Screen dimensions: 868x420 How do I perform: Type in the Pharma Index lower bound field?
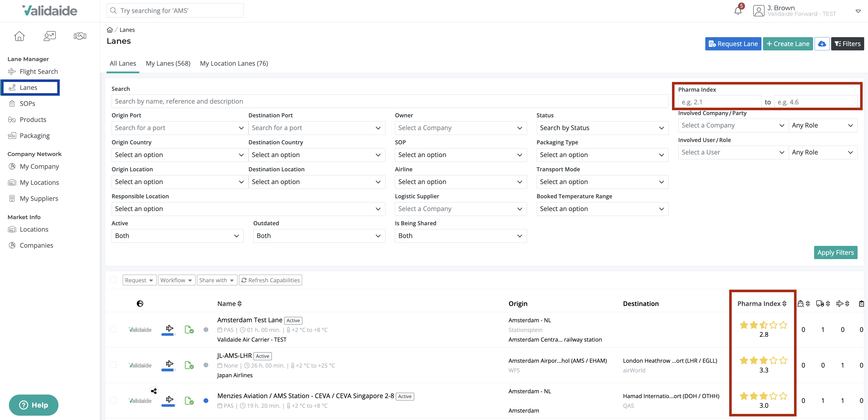pyautogui.click(x=719, y=102)
